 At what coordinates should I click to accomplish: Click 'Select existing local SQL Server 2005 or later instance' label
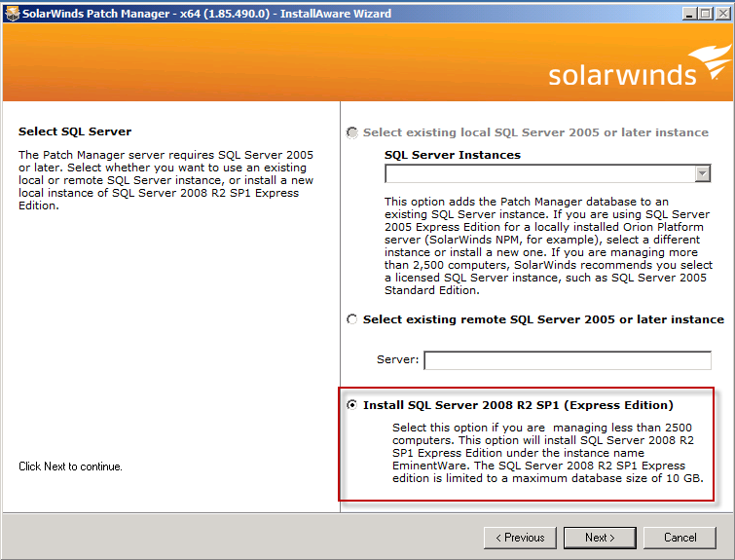tap(535, 132)
